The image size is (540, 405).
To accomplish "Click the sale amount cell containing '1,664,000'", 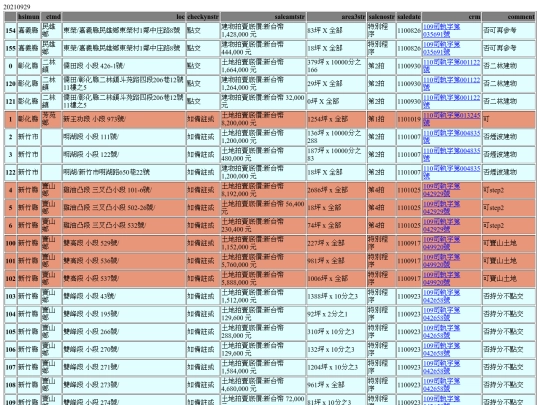I will (263, 66).
